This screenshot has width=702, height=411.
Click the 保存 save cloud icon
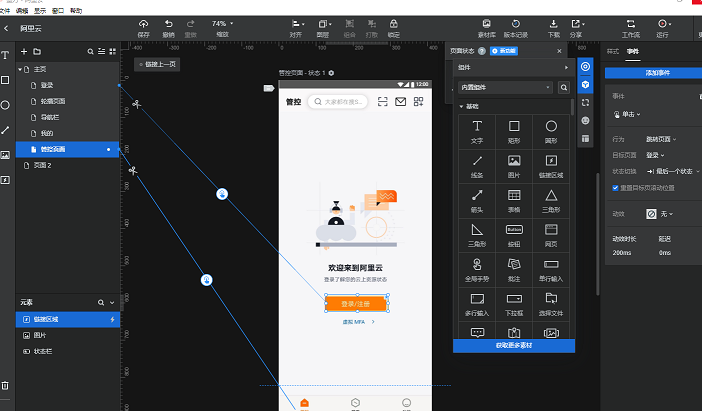click(x=143, y=24)
